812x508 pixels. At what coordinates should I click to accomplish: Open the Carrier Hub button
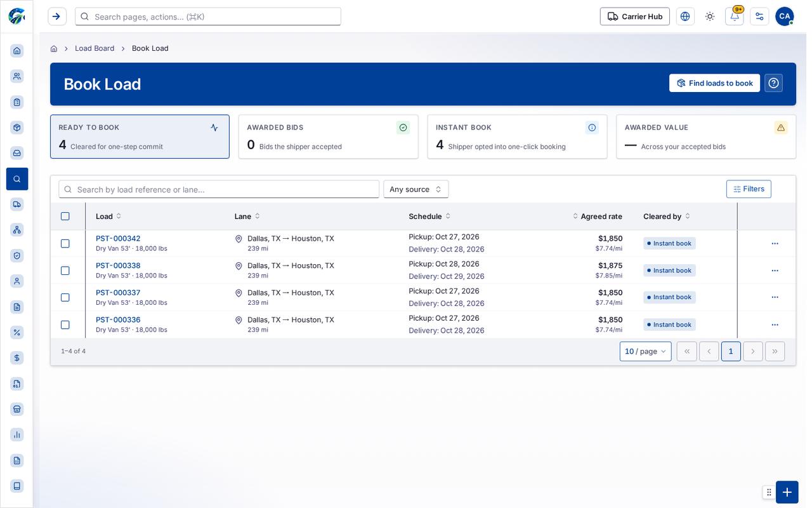tap(634, 17)
